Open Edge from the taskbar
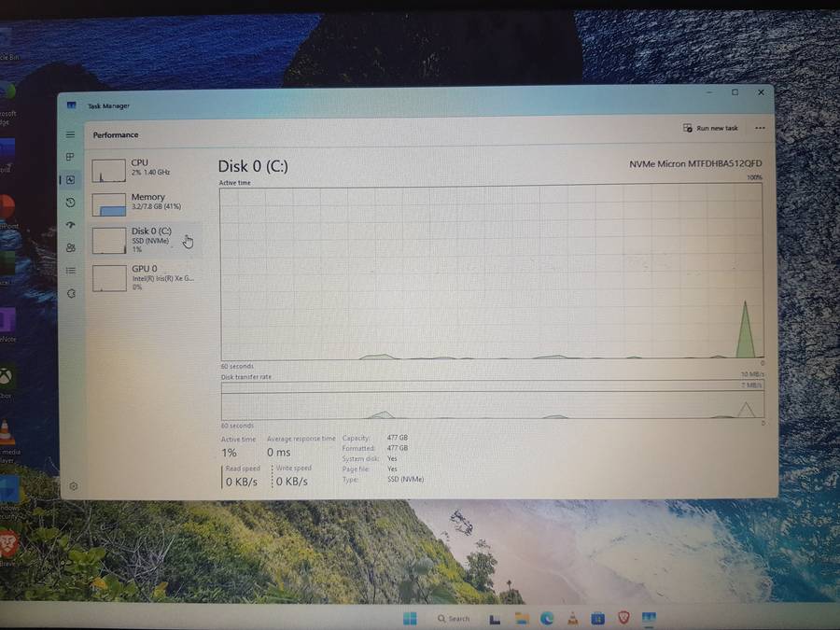 545,618
